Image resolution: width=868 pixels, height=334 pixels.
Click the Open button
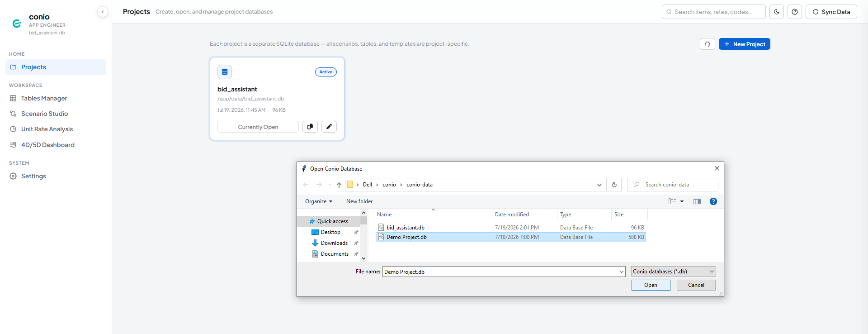(651, 285)
